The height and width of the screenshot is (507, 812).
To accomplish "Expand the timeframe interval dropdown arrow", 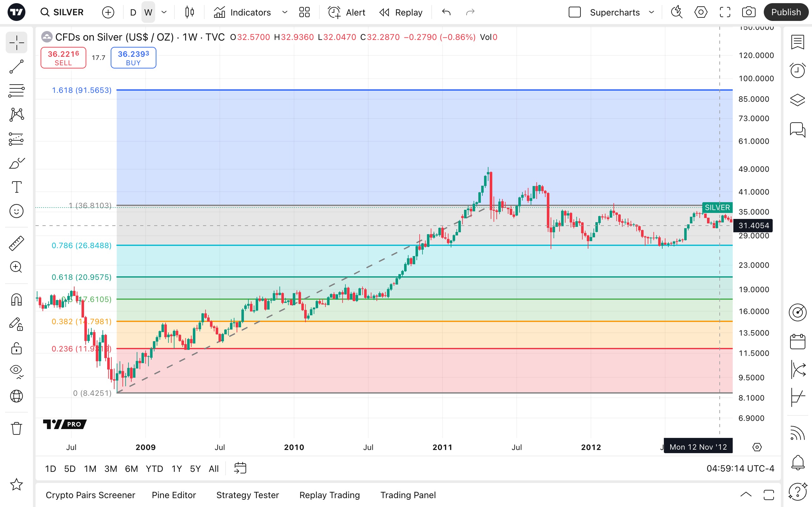I will pyautogui.click(x=164, y=12).
